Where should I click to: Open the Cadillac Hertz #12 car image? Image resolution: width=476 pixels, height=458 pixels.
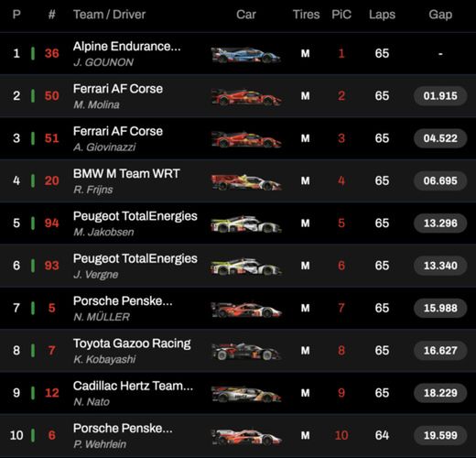(x=246, y=394)
